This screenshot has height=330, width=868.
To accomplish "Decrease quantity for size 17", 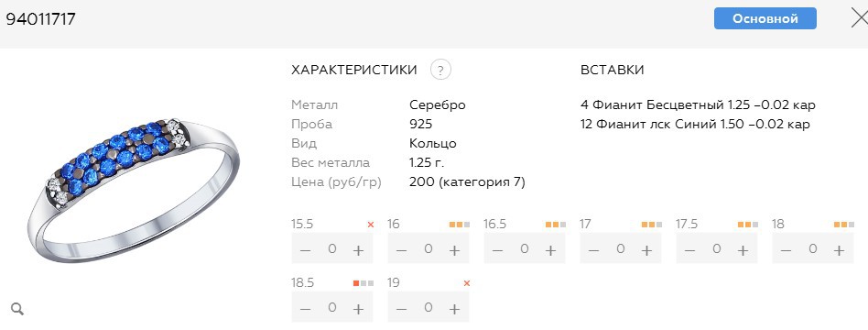I will [594, 250].
